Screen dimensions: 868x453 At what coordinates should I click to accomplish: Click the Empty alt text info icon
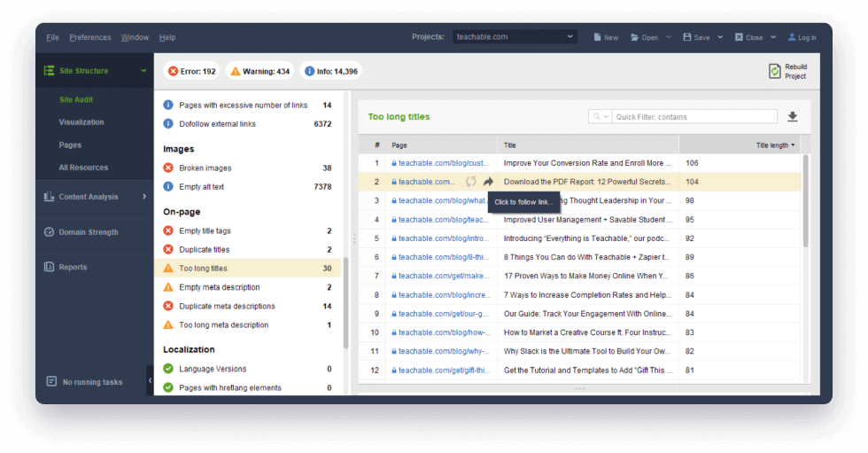coord(168,187)
